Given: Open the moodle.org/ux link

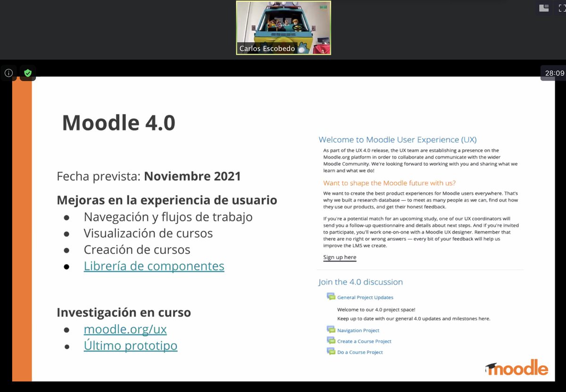Looking at the screenshot, I should click(125, 329).
